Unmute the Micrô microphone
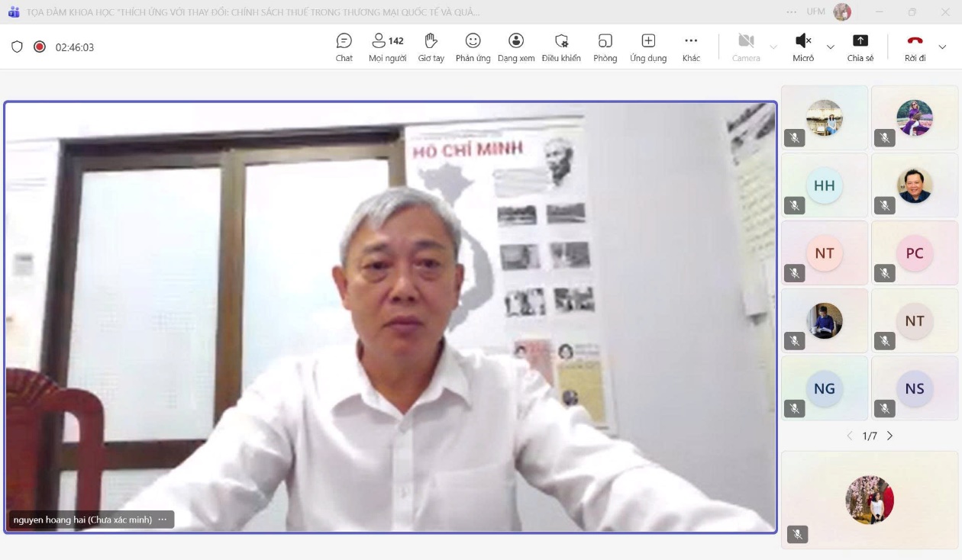962x560 pixels. [803, 47]
